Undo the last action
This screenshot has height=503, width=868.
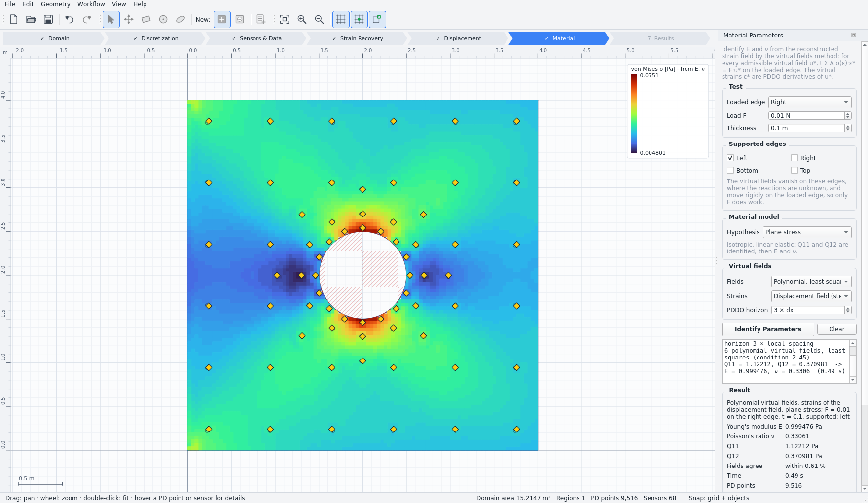pyautogui.click(x=70, y=19)
